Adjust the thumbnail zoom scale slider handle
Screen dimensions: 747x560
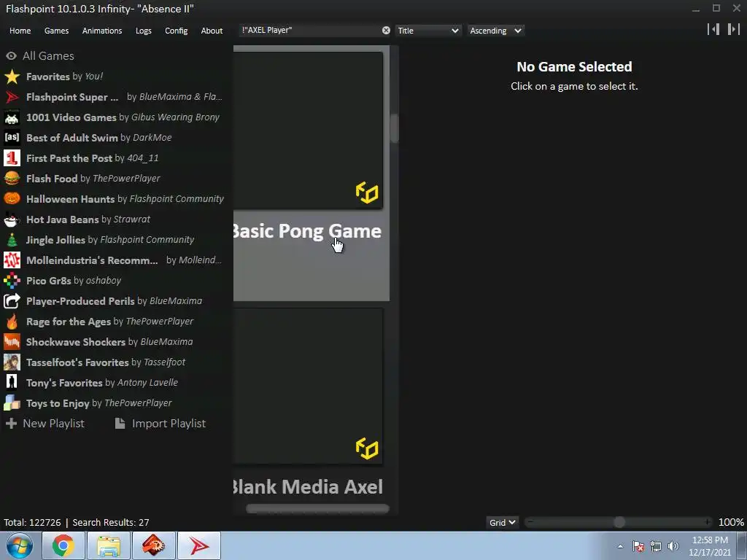coord(619,522)
